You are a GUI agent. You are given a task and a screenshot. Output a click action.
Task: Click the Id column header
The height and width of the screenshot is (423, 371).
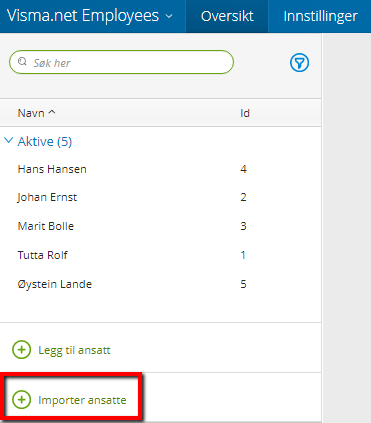245,113
